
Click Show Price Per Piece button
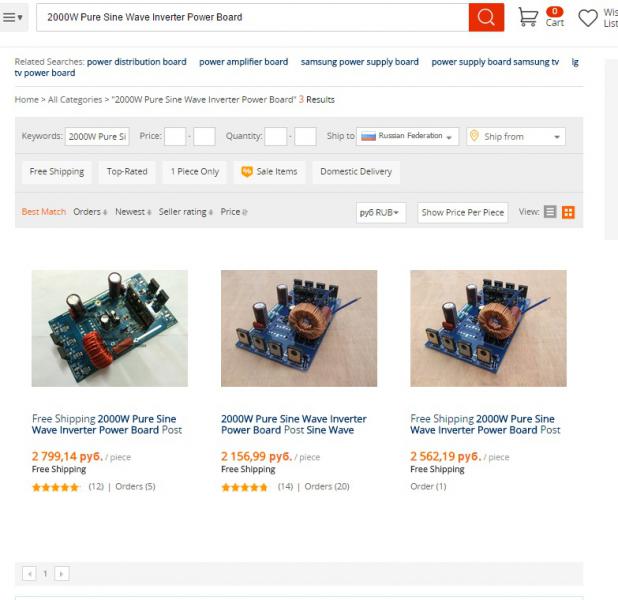tap(463, 212)
